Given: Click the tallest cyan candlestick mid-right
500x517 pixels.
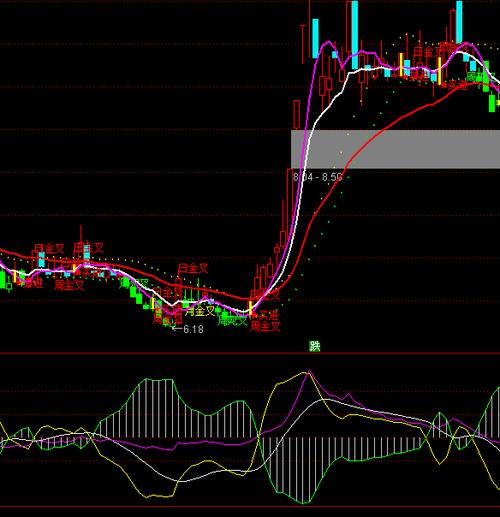Looking at the screenshot, I should click(355, 35).
